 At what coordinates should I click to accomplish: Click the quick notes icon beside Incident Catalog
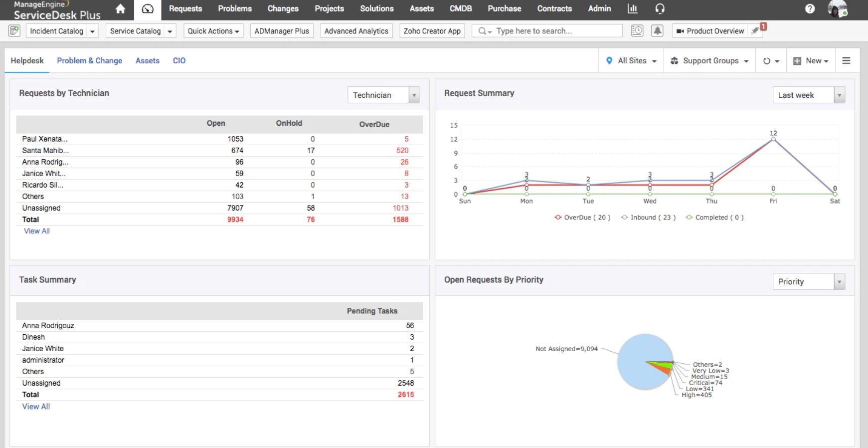pyautogui.click(x=14, y=31)
